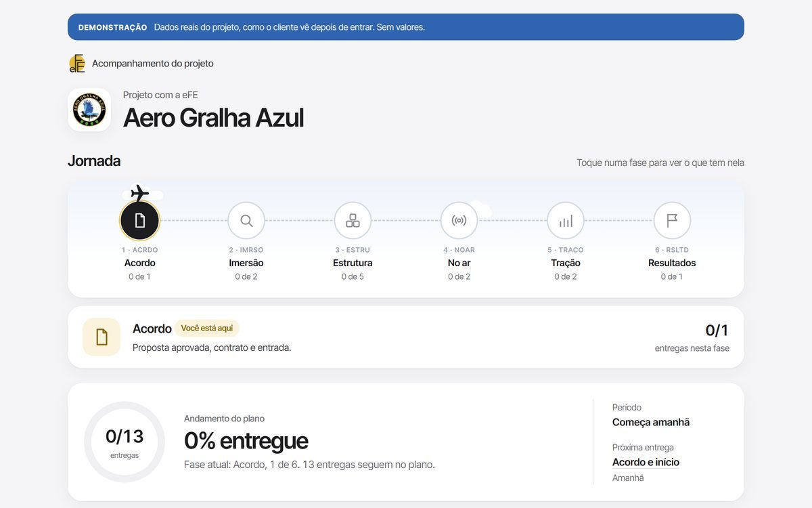
Task: Click the Aero Gralha Azul title
Action: [213, 118]
